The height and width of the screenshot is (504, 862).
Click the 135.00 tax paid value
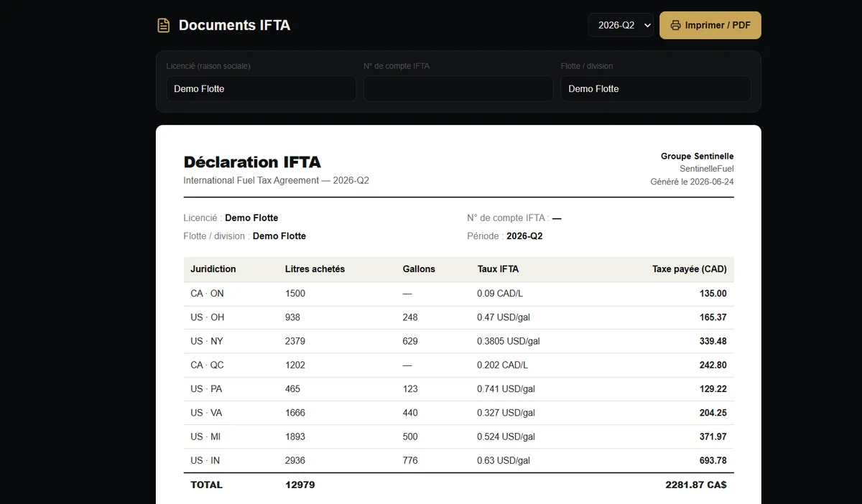coord(713,294)
